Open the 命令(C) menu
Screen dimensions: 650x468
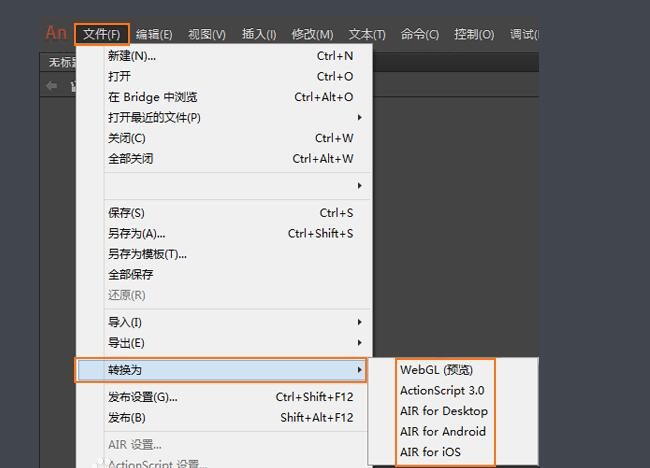pyautogui.click(x=420, y=34)
